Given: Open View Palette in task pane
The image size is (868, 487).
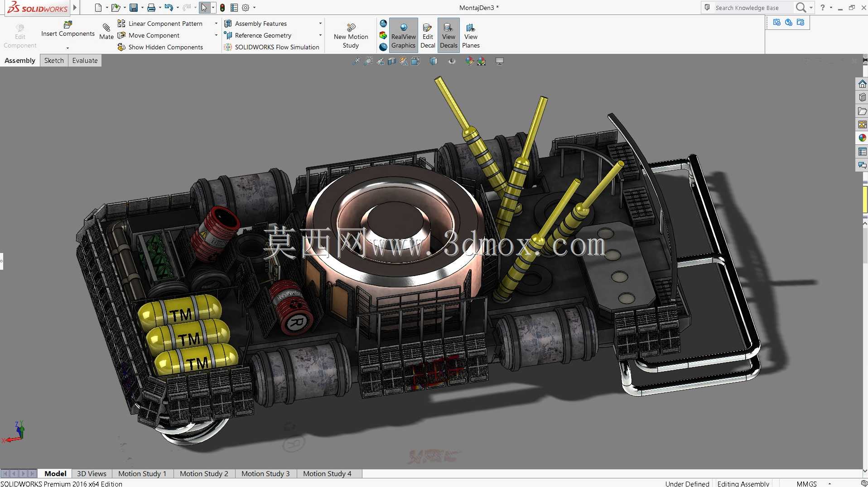Looking at the screenshot, I should (x=862, y=124).
